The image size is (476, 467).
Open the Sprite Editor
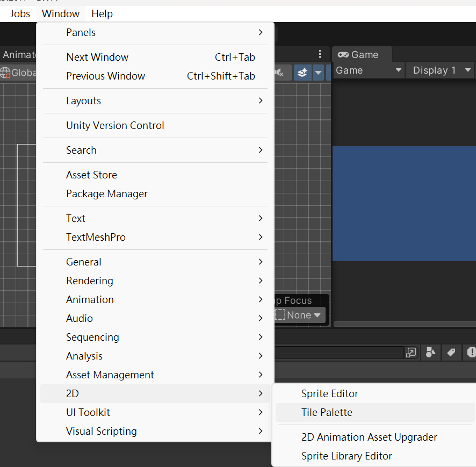(x=375, y=393)
